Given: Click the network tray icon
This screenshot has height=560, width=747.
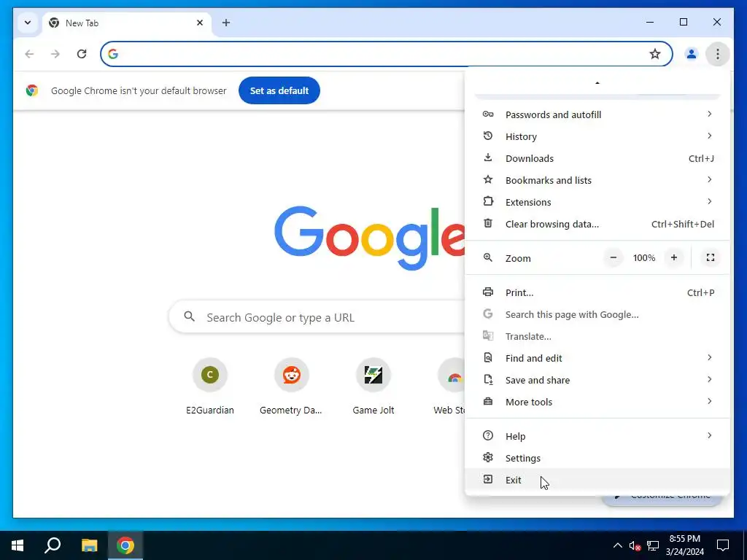Looking at the screenshot, I should [x=653, y=545].
